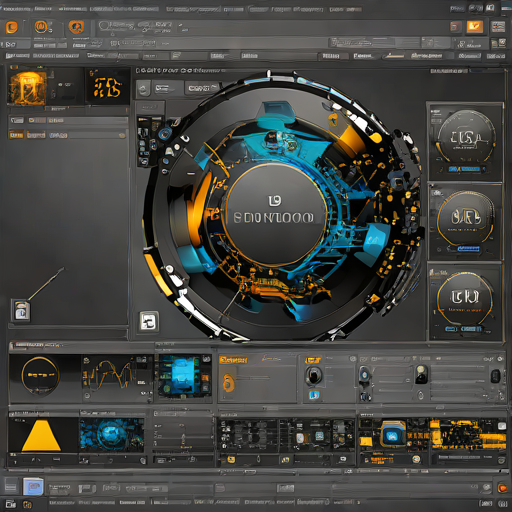Open the grid layout icon at the top-right corner
This screenshot has width=512, height=512.
(x=498, y=27)
